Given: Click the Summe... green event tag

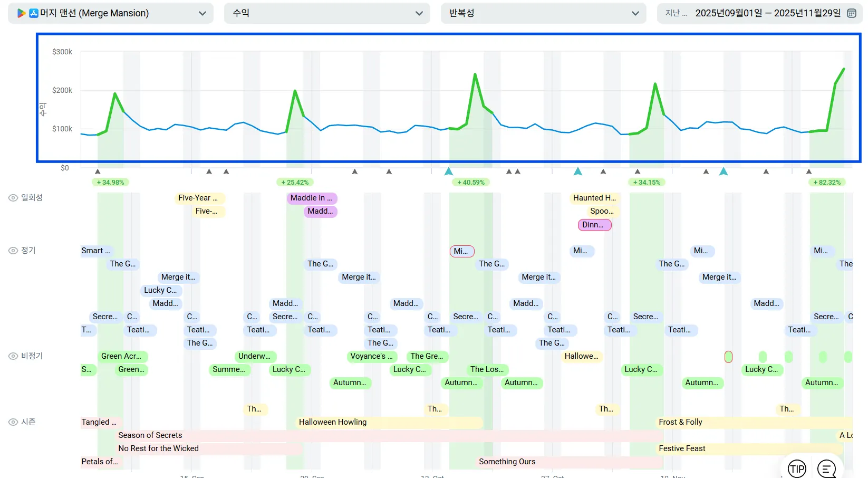Looking at the screenshot, I should (229, 370).
